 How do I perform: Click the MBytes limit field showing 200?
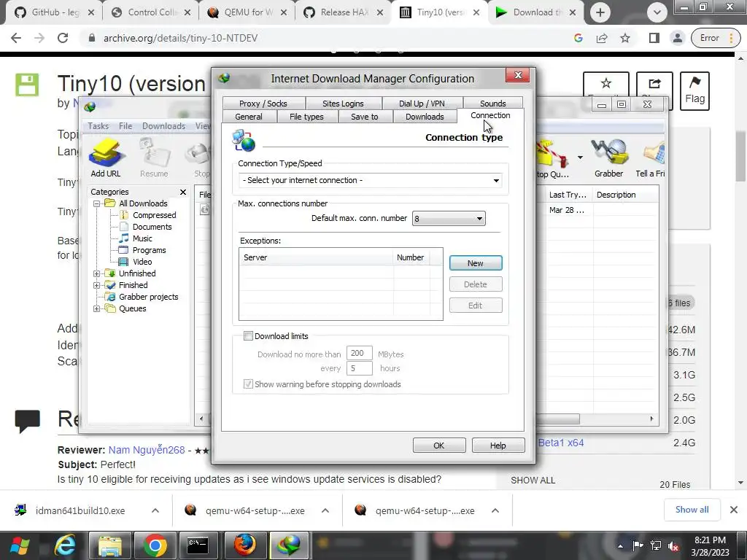point(359,353)
